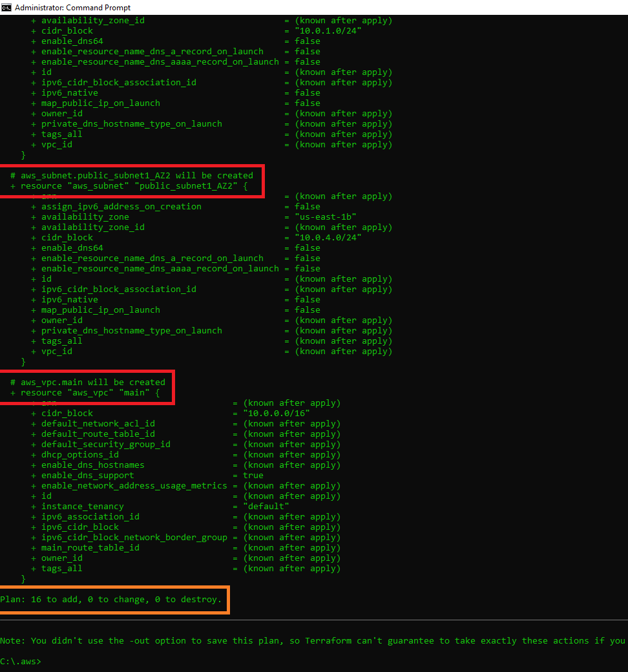Select the "10.0.0.0/16" CIDR value

(x=277, y=413)
